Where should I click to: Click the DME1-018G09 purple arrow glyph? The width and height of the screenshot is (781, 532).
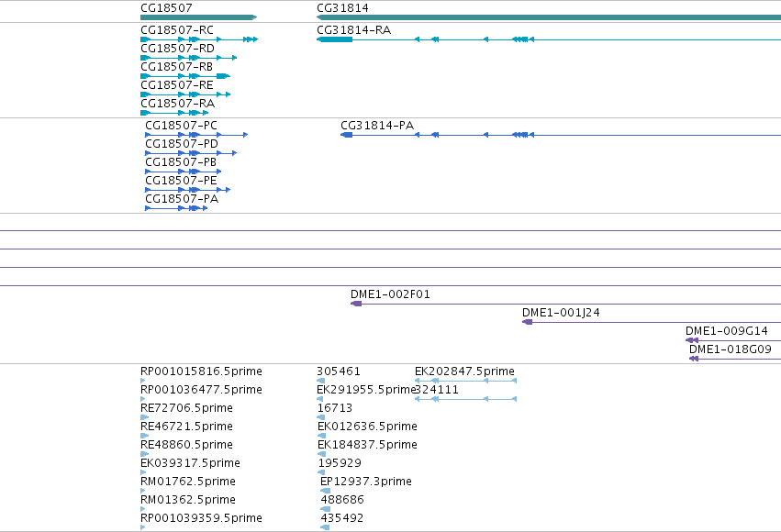click(x=694, y=359)
